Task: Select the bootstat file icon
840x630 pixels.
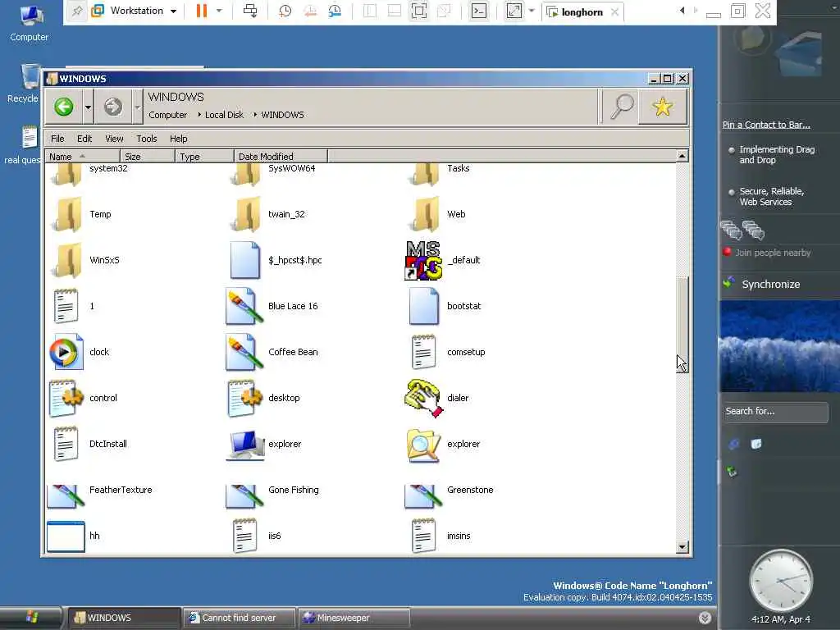Action: click(x=424, y=307)
